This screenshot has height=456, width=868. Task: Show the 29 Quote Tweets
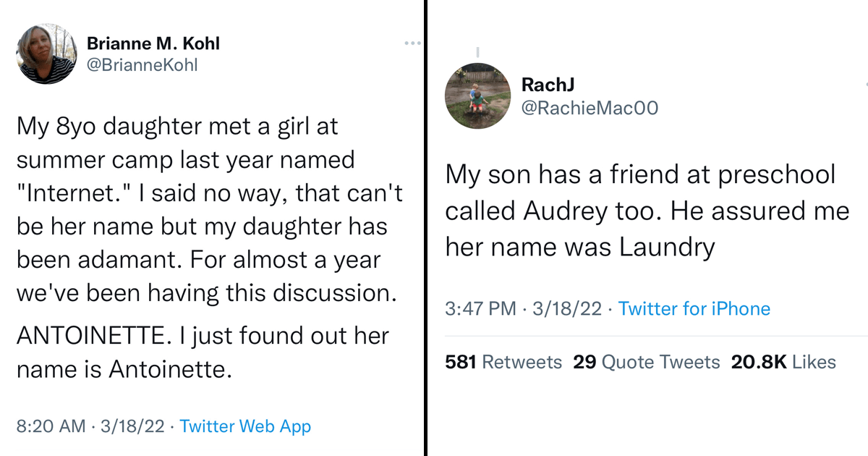pyautogui.click(x=646, y=362)
